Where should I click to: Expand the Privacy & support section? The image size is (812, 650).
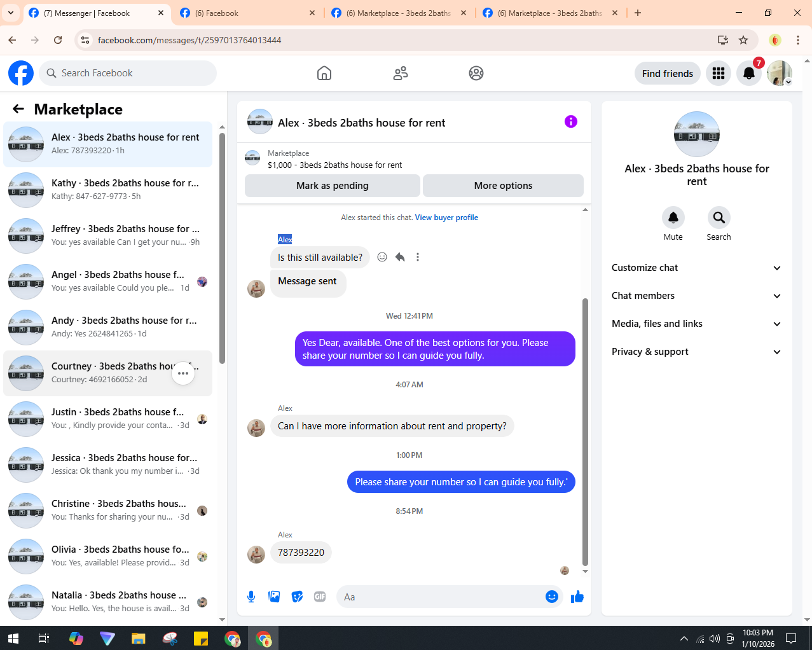pyautogui.click(x=697, y=352)
